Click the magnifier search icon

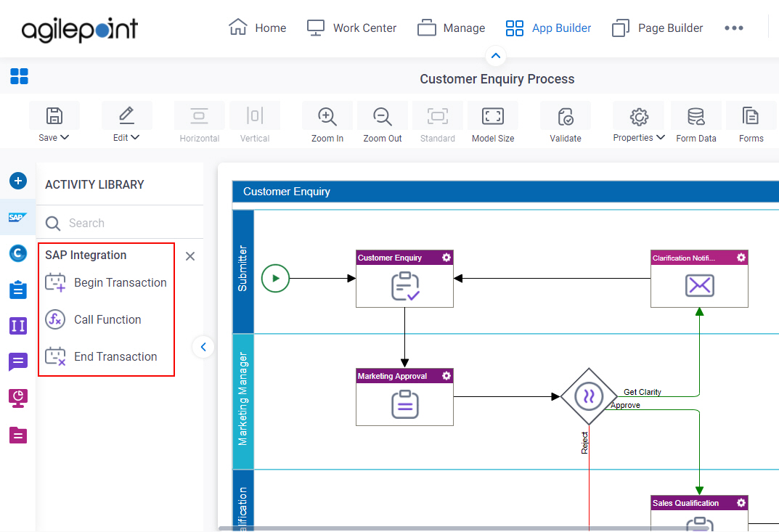tap(53, 224)
